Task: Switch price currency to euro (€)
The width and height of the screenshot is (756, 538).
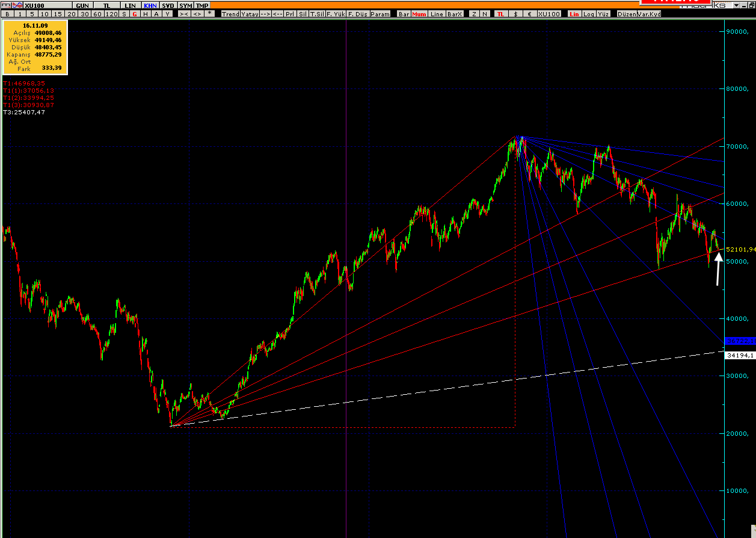Action: click(x=528, y=14)
